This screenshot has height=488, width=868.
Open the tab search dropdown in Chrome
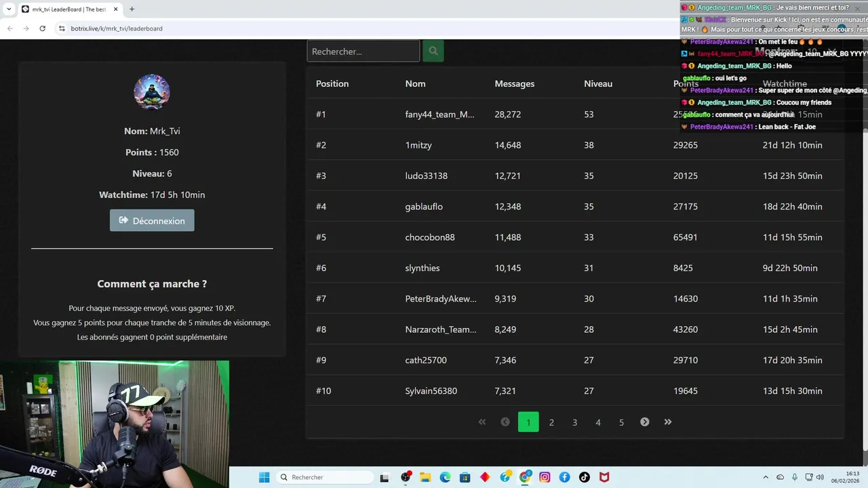[x=9, y=9]
